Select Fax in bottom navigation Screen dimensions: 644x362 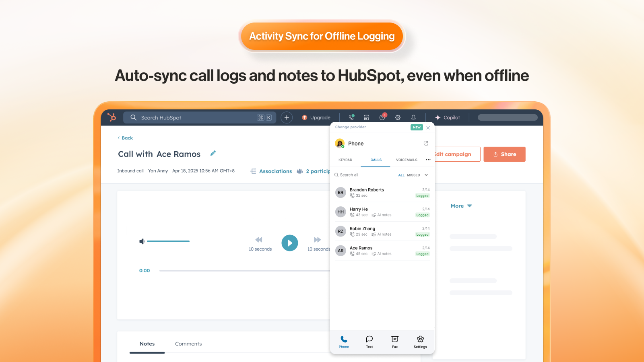pyautogui.click(x=395, y=342)
